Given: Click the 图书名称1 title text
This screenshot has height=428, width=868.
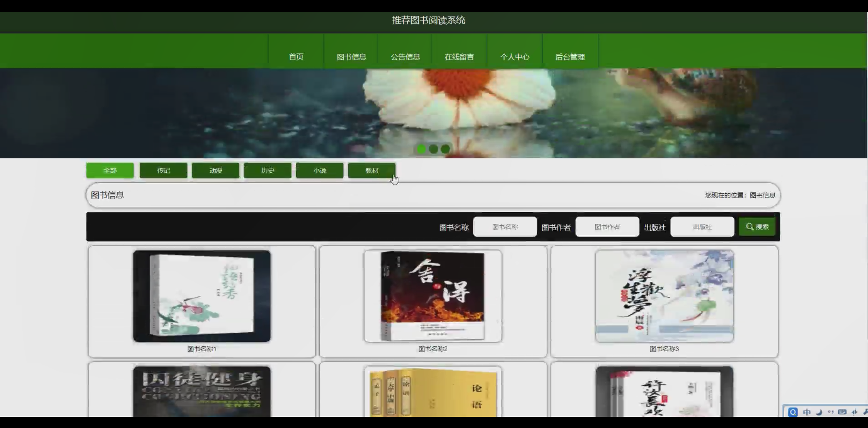Looking at the screenshot, I should point(202,349).
